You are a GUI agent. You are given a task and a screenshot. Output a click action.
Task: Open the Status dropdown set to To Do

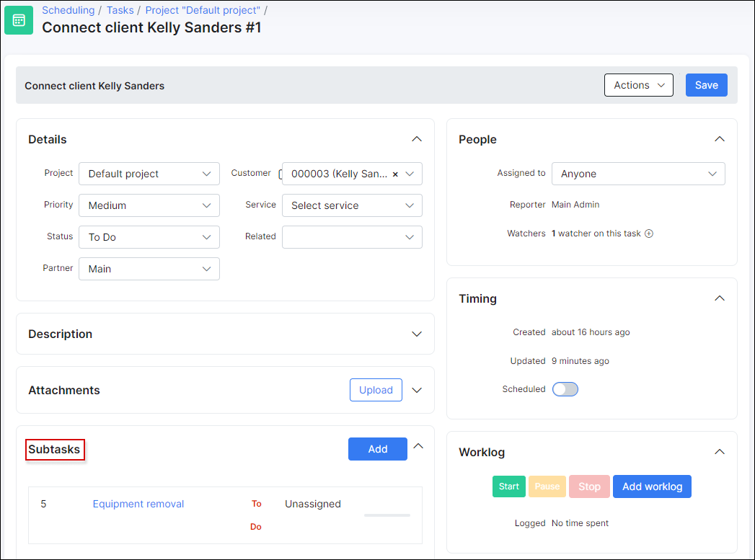[x=149, y=237]
